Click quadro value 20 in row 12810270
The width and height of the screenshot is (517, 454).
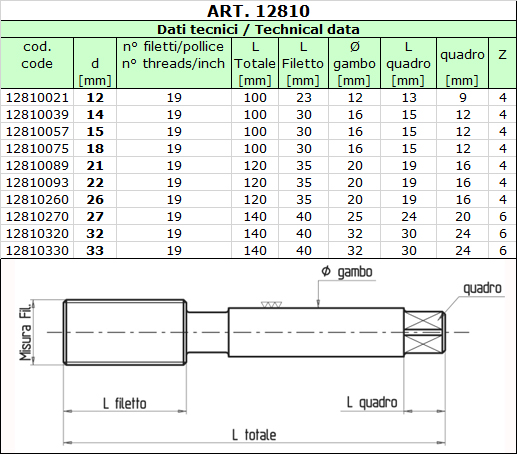tap(463, 217)
